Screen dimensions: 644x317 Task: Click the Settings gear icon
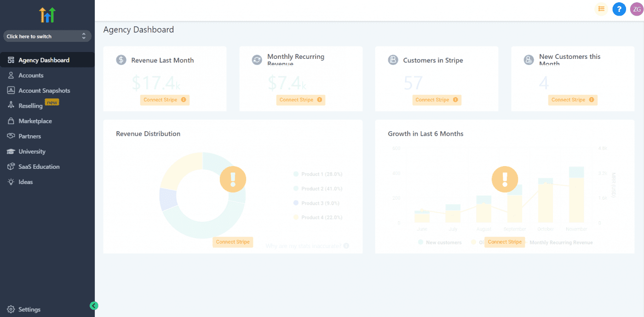point(11,309)
